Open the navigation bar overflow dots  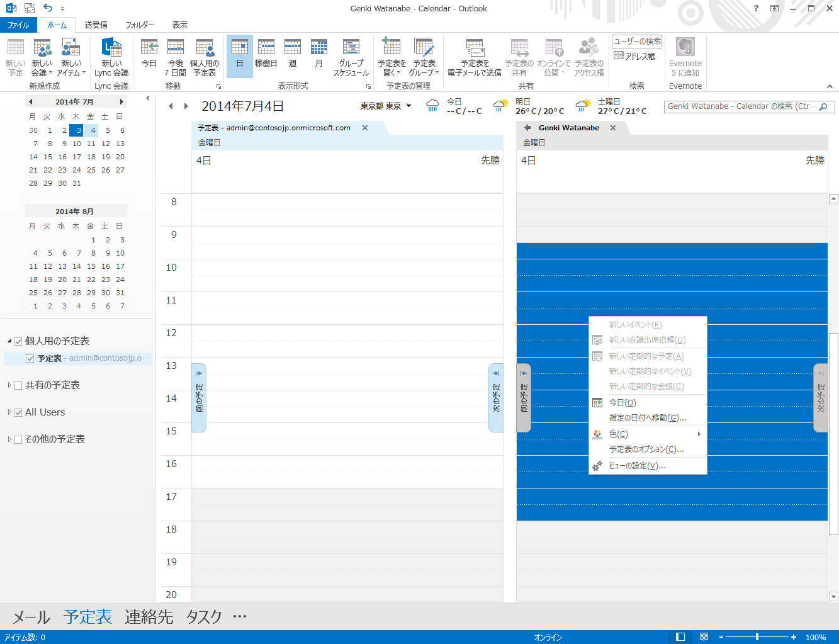[x=240, y=617]
